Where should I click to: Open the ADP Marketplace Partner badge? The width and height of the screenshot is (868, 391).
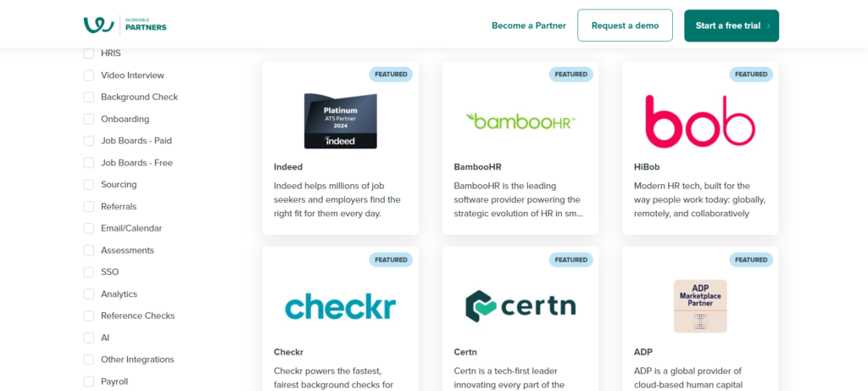(x=700, y=306)
